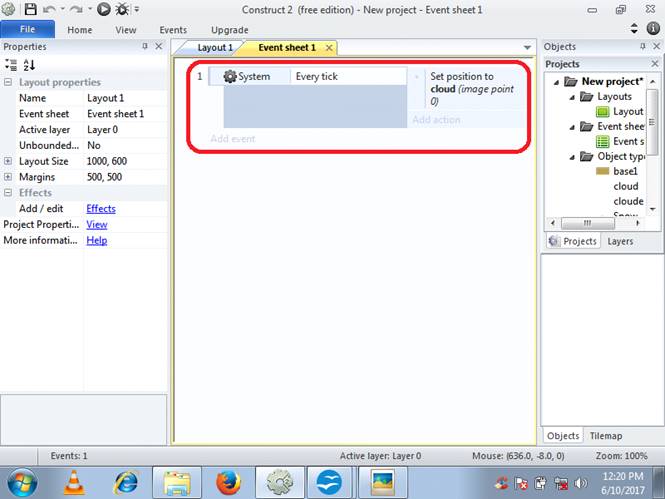Collapse the Object types folder
The width and height of the screenshot is (665, 499).
(x=572, y=157)
